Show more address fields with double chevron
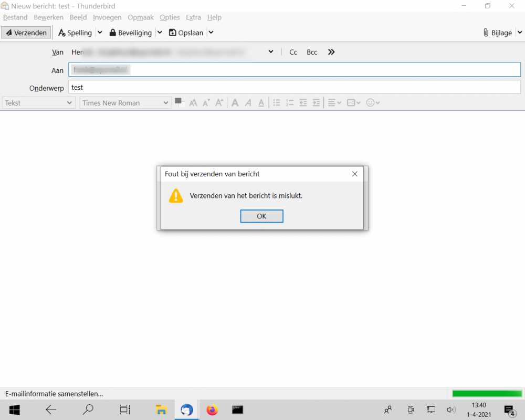525x420 pixels. (x=331, y=51)
